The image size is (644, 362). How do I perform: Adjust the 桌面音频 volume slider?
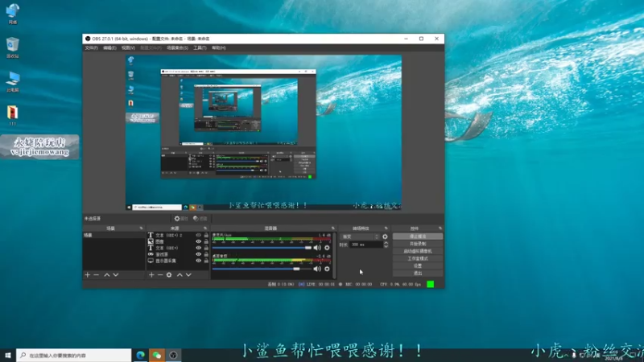262,269
